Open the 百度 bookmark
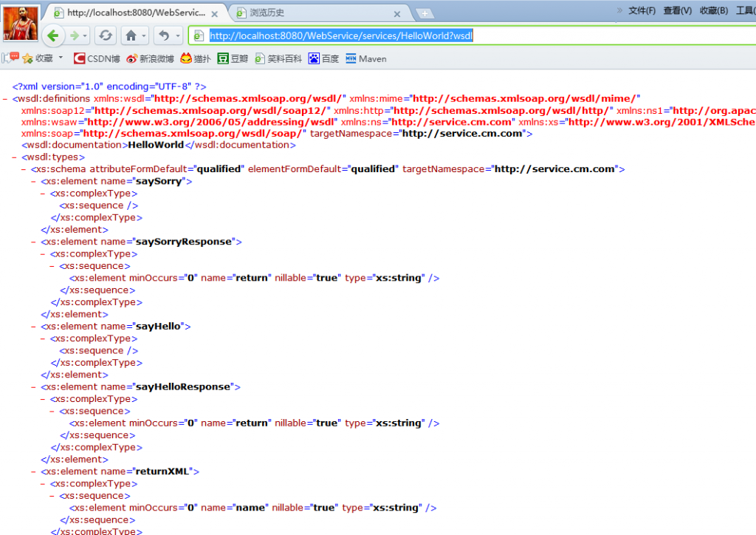The width and height of the screenshot is (756, 535). (323, 58)
